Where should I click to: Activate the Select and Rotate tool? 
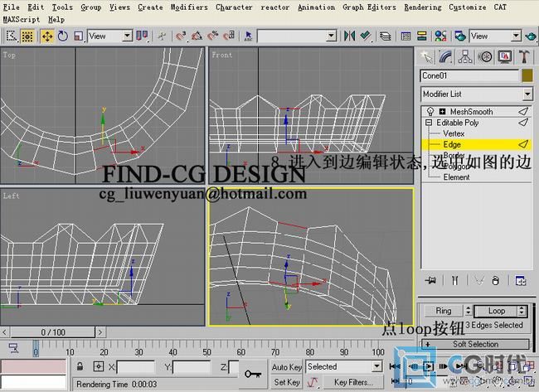click(x=63, y=36)
